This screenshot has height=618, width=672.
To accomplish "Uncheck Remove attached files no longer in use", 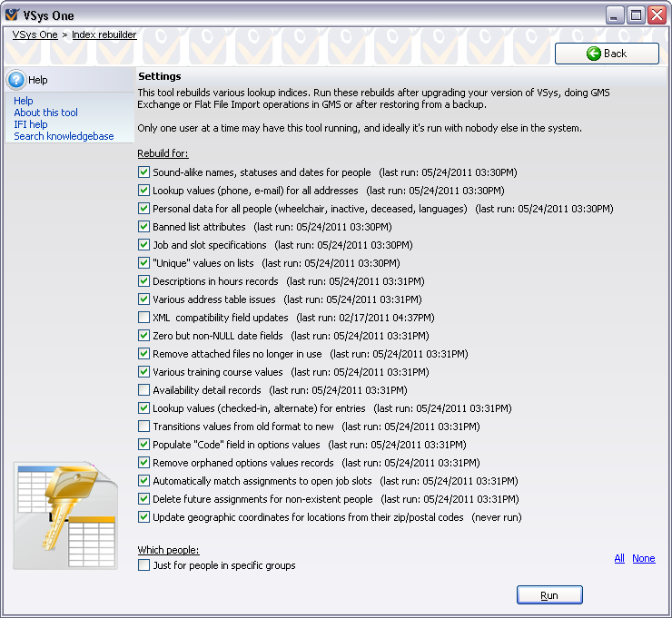I will pyautogui.click(x=143, y=354).
